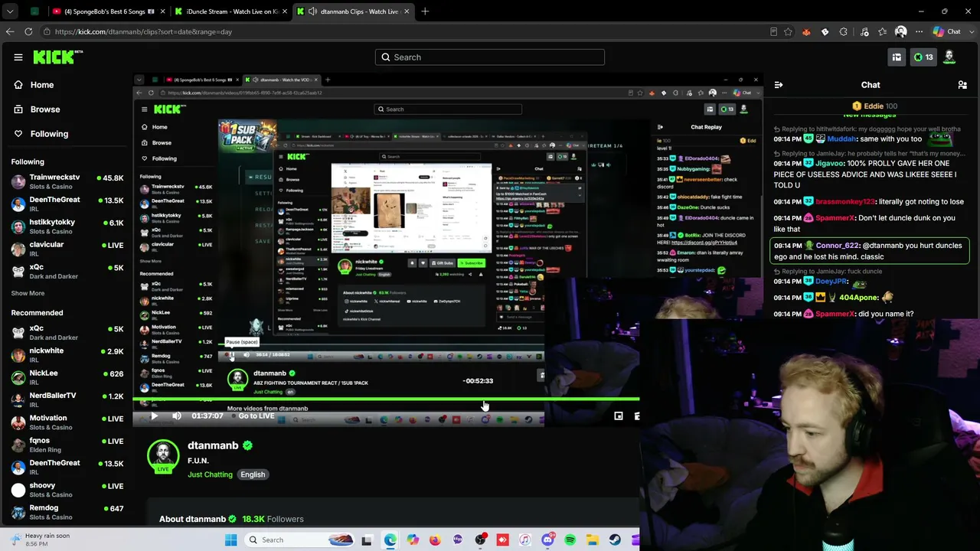Screen dimensions: 980x551
Task: Open Discord from the taskbar
Action: [547, 540]
